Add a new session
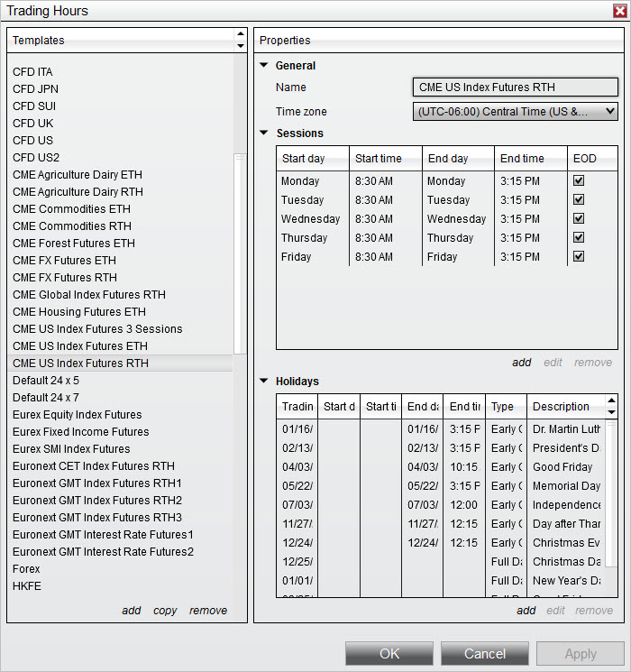Screen dimensions: 631x672 pyautogui.click(x=521, y=363)
